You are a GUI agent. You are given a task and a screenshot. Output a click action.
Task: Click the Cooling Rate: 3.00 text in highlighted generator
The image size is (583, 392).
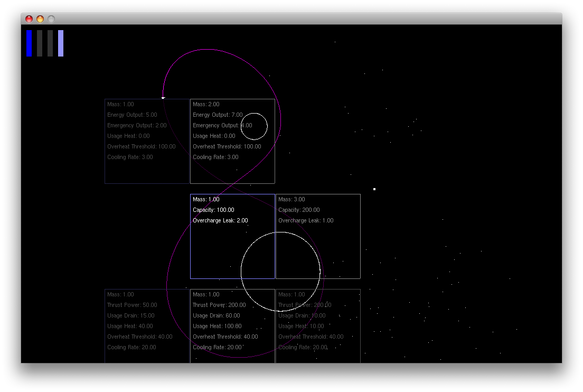(215, 157)
